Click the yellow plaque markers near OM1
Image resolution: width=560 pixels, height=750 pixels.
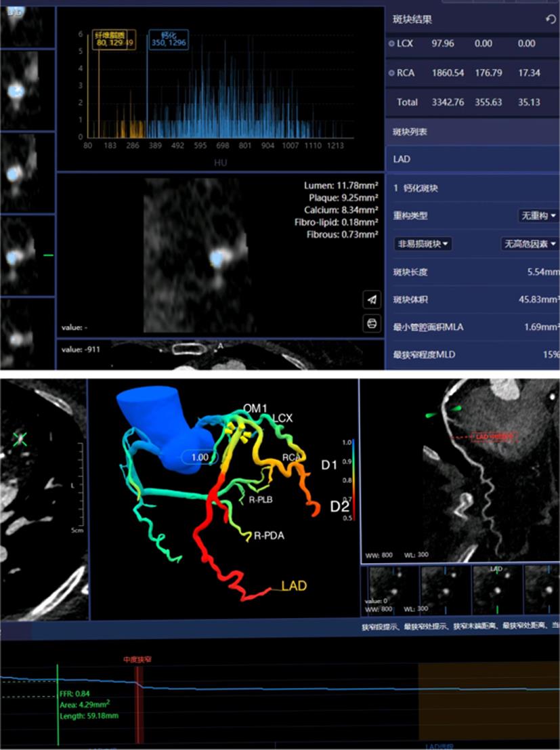tap(236, 428)
